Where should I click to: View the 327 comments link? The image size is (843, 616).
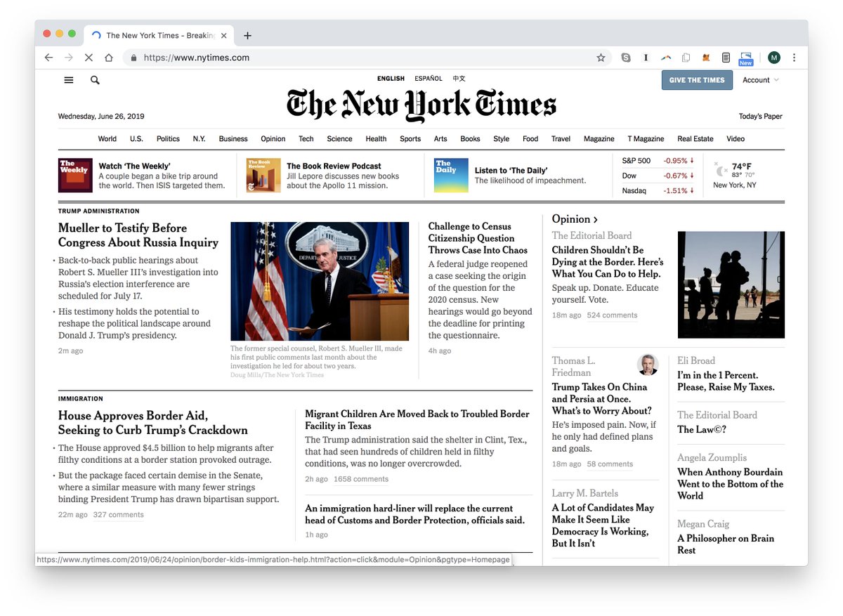click(x=118, y=515)
